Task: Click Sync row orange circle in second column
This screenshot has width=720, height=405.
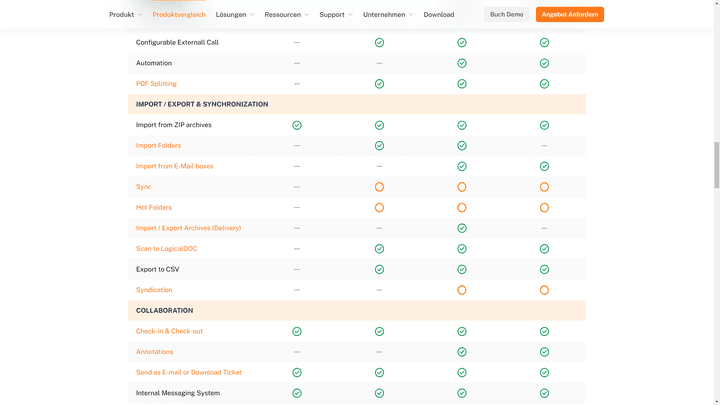Action: (x=379, y=187)
